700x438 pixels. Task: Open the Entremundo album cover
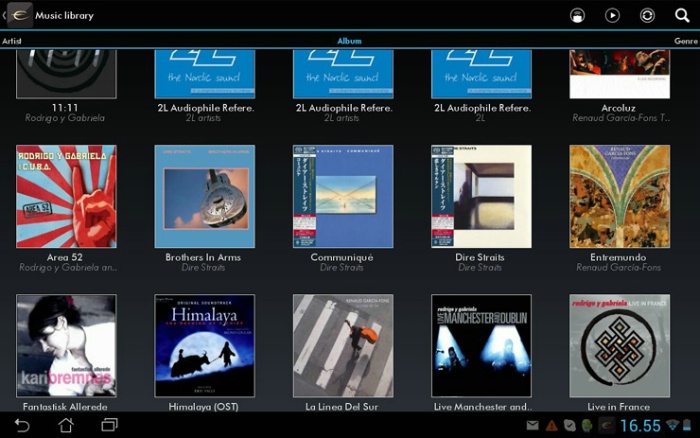click(x=620, y=196)
